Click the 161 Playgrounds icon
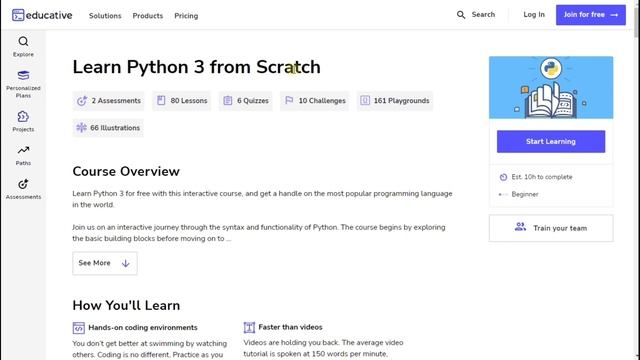640x360 pixels. [365, 100]
